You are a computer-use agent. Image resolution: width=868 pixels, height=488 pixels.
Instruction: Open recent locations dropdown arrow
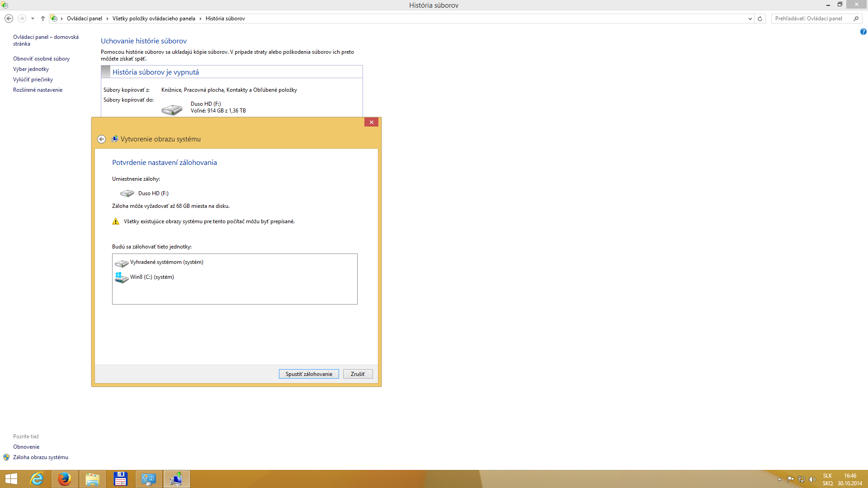pos(33,19)
